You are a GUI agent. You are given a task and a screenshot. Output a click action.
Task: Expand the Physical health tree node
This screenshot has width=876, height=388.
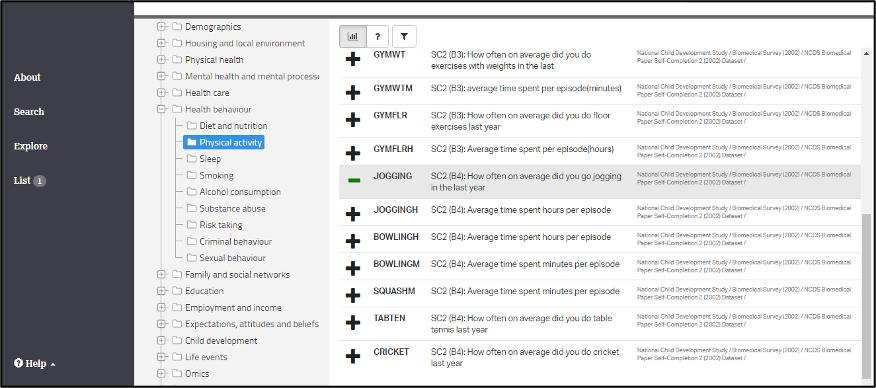162,59
